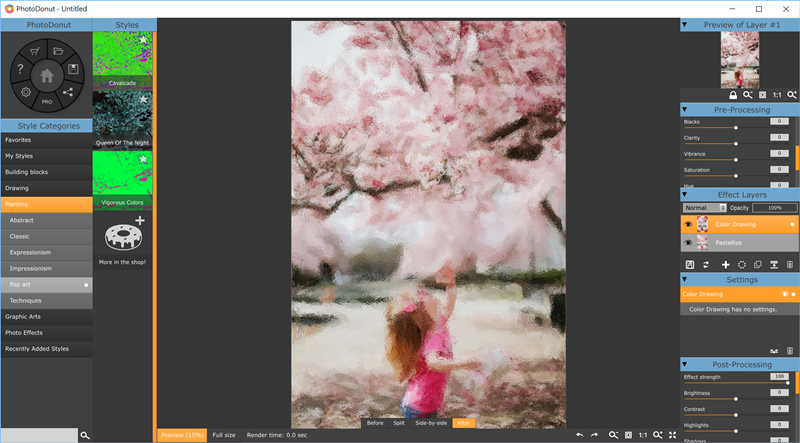
Task: Open the Impressionism style category
Action: coord(30,268)
